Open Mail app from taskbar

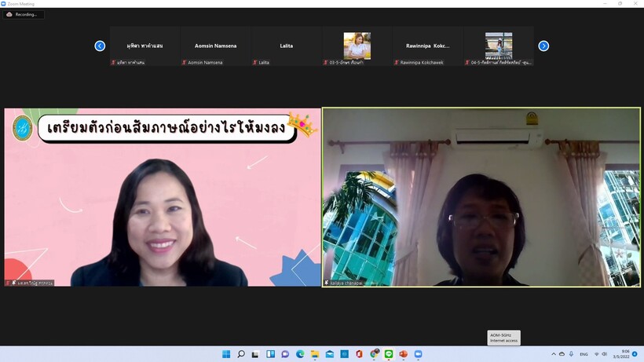click(329, 354)
